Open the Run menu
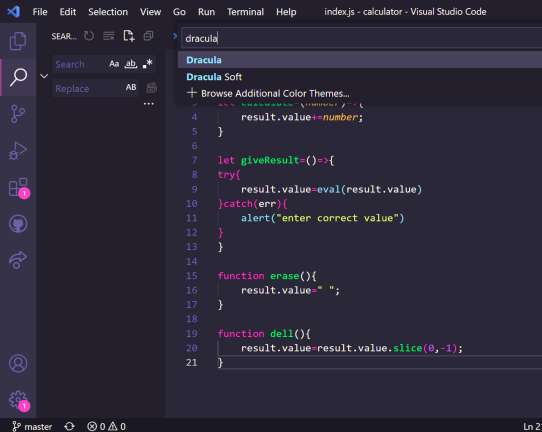 (x=206, y=12)
